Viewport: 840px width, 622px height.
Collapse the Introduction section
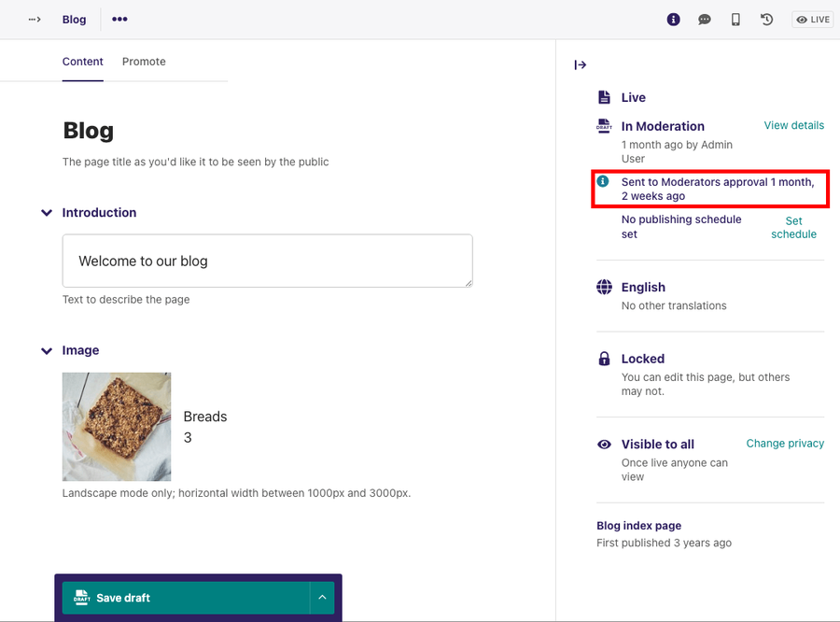47,213
